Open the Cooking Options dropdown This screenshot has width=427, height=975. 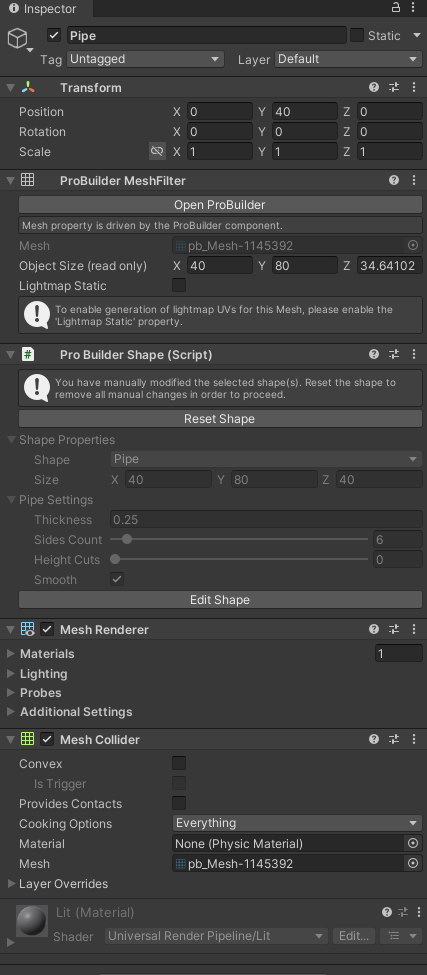click(x=297, y=823)
